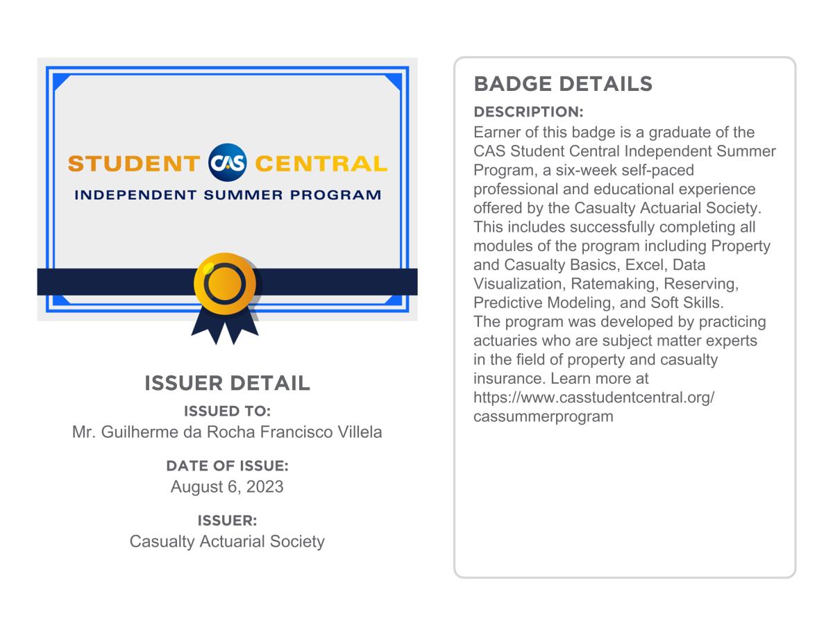
Task: Click the blue top-left corner triangle of the certificate
Action: (60, 82)
